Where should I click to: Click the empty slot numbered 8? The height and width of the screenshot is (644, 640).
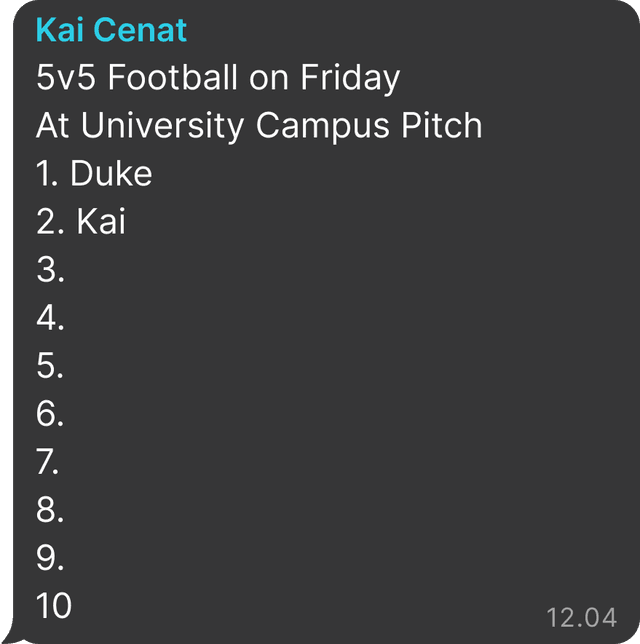point(50,510)
